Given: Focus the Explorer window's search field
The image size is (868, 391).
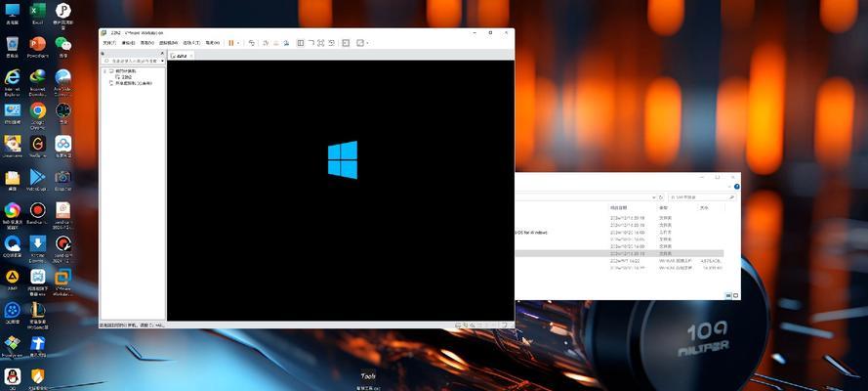Looking at the screenshot, I should (703, 197).
